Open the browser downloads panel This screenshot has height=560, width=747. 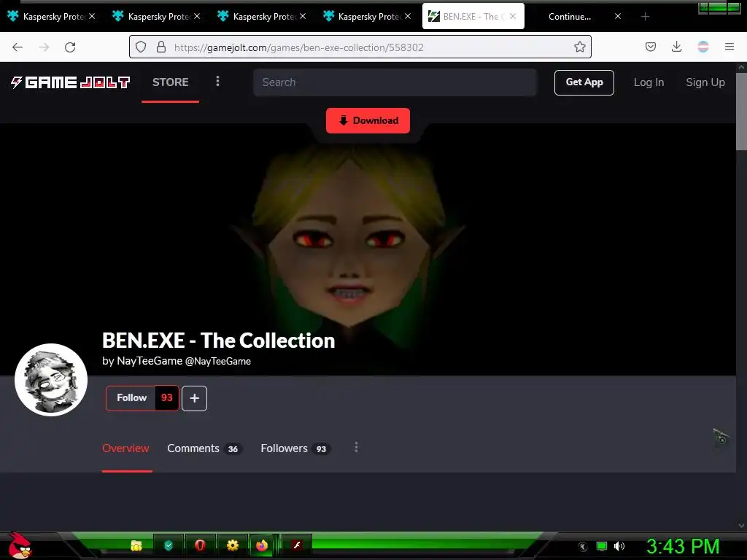pos(676,47)
